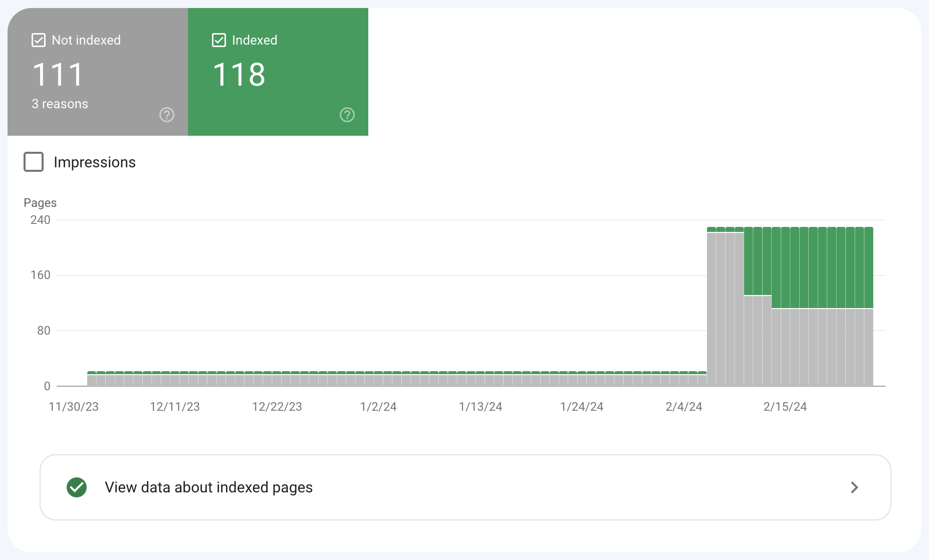
Task: Click the empty Impressions checkbox square
Action: [33, 162]
